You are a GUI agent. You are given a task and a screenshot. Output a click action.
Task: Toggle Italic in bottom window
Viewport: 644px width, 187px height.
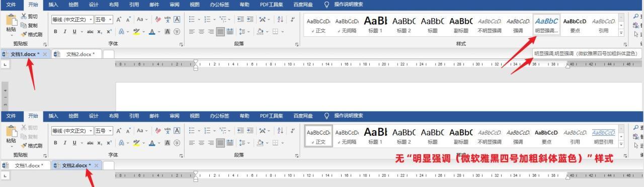pyautogui.click(x=65, y=143)
